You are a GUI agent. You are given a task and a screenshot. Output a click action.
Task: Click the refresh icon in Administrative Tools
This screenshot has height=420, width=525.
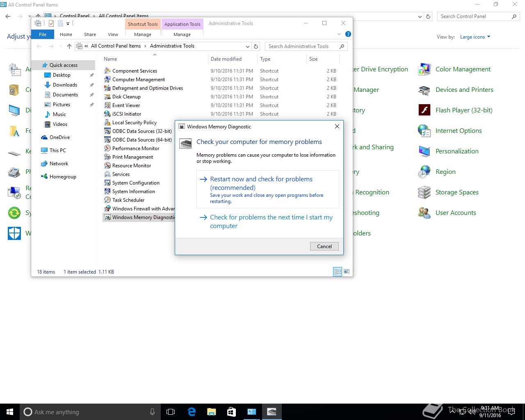256,46
